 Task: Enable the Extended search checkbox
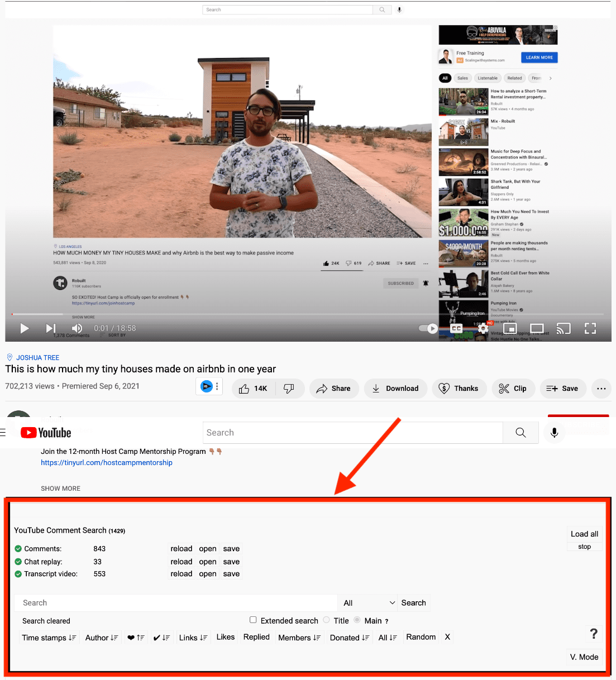click(x=253, y=620)
